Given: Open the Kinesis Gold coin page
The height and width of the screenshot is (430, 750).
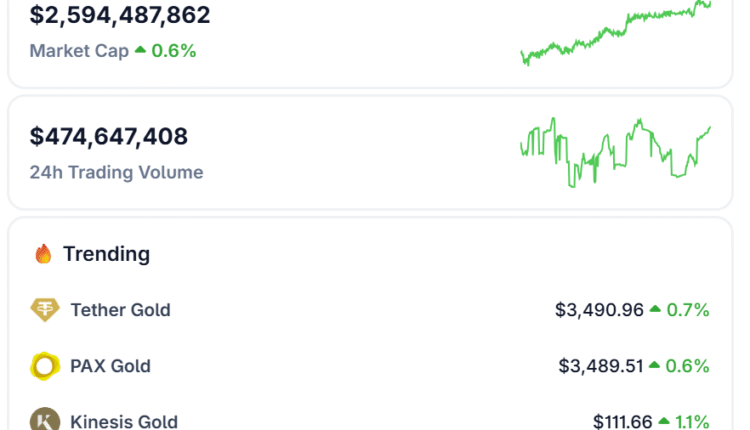Looking at the screenshot, I should (124, 421).
